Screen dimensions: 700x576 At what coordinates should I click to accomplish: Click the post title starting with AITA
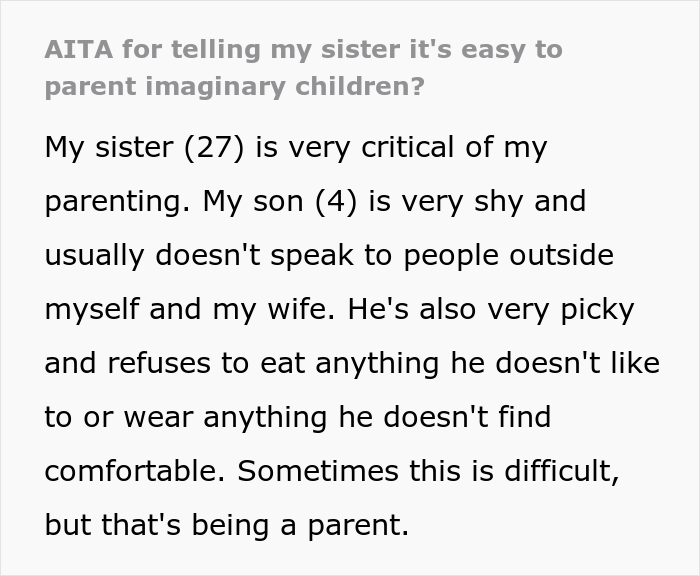[304, 68]
